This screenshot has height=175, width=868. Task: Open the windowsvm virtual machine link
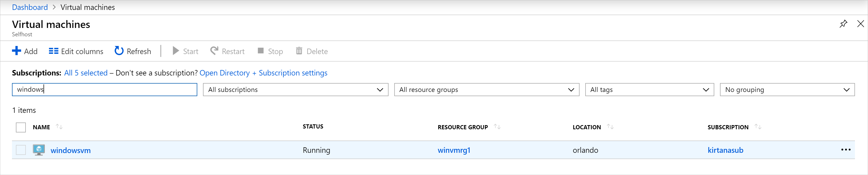pyautogui.click(x=70, y=151)
